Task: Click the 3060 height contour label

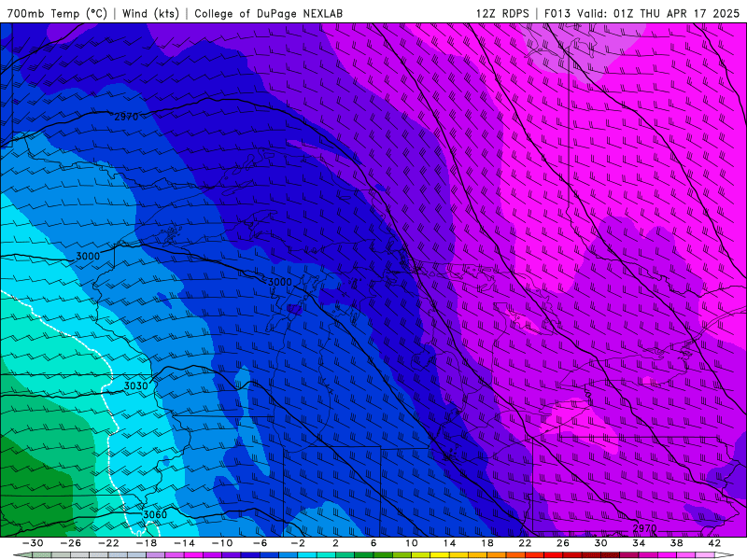Action: [155, 514]
